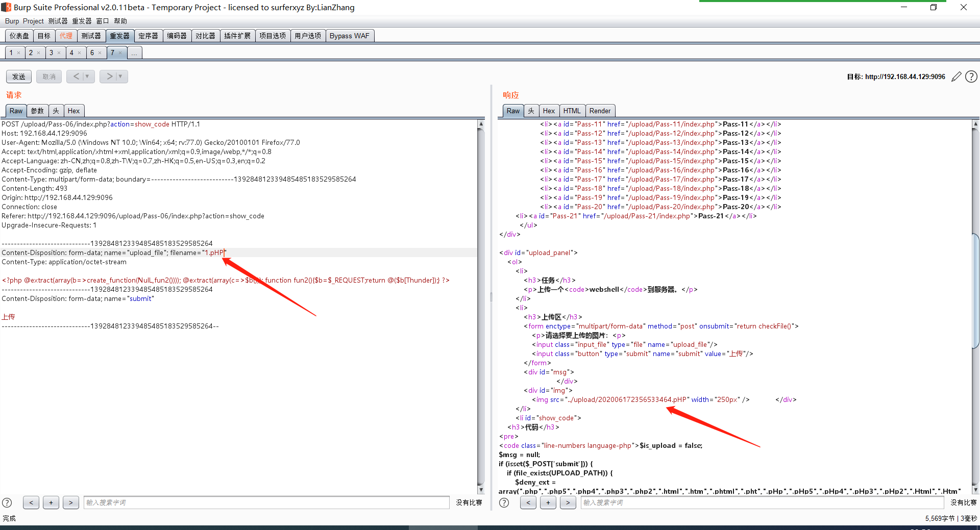Switch to the 目标 tab

coord(44,36)
